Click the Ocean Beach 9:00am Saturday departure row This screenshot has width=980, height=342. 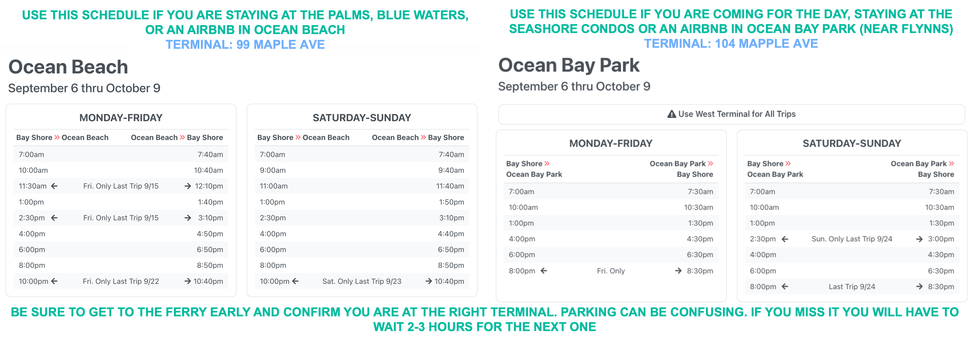point(362,170)
